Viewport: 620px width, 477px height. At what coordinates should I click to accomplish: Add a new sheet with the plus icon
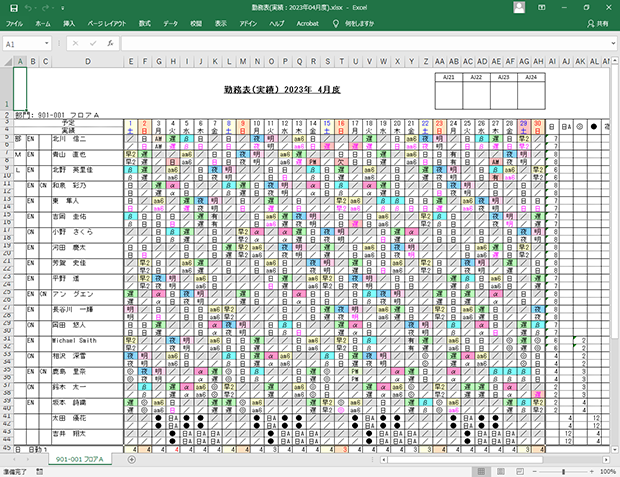click(132, 460)
